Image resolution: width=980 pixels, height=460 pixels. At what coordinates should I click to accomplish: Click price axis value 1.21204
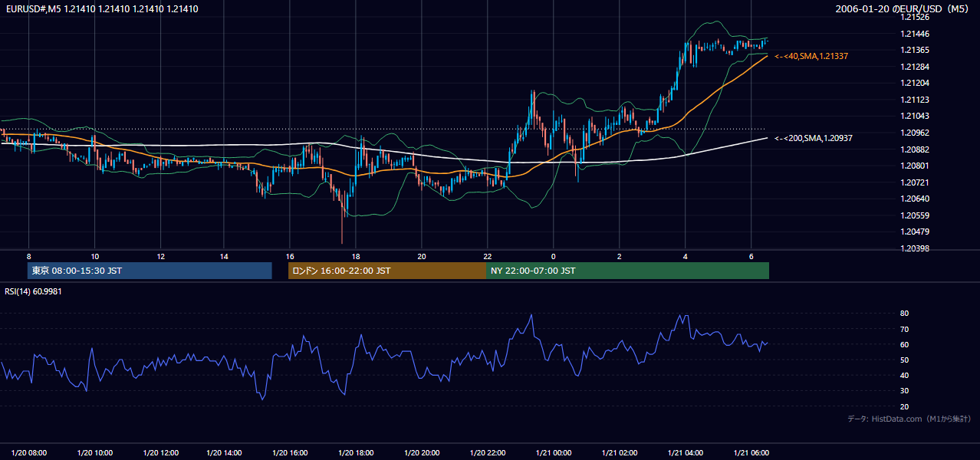[916, 83]
